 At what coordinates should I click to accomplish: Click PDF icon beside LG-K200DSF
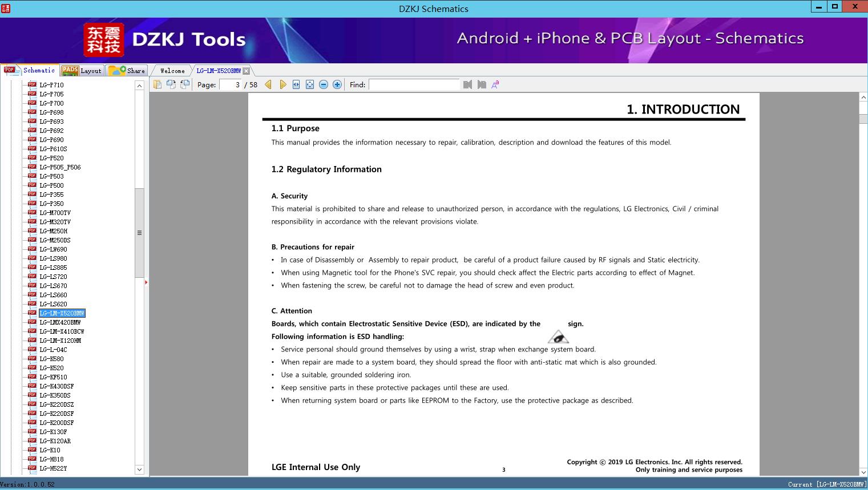click(x=32, y=422)
